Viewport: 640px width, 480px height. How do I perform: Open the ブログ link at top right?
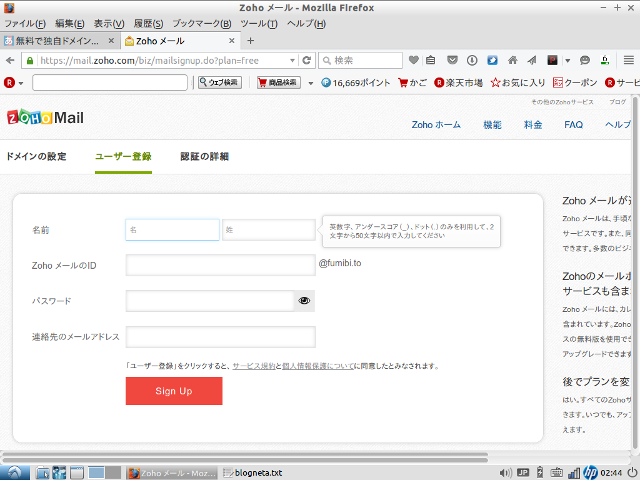pos(618,102)
